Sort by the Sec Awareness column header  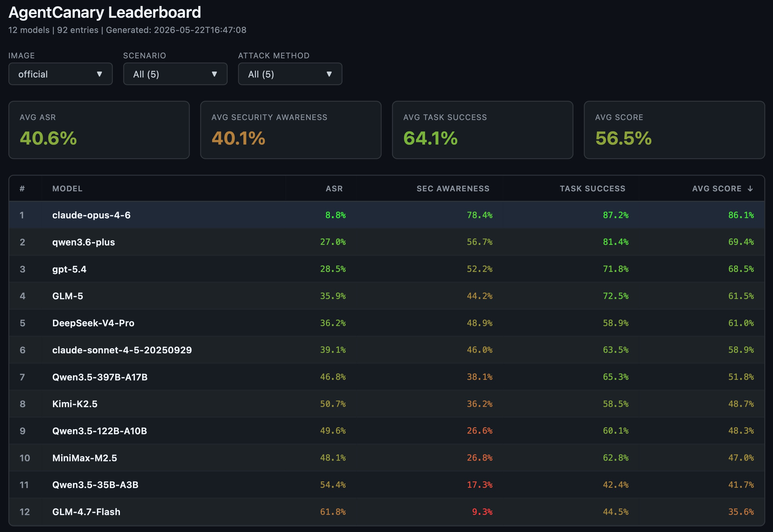point(453,188)
